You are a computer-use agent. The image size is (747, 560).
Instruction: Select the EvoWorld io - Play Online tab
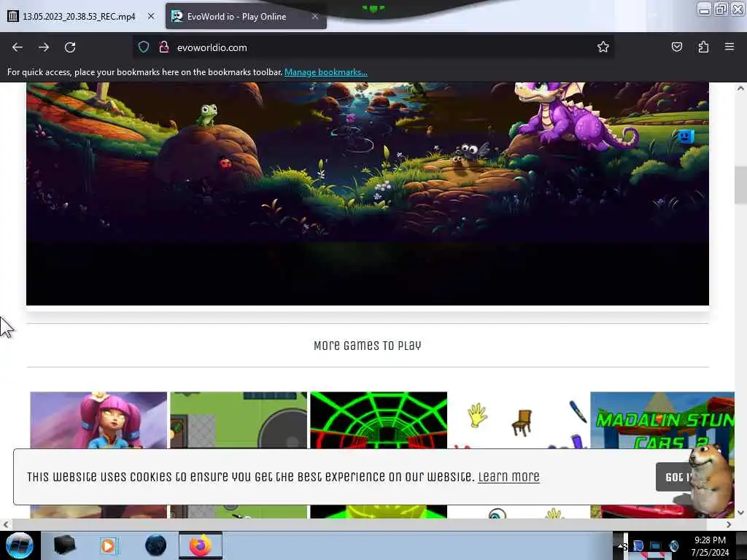(246, 16)
